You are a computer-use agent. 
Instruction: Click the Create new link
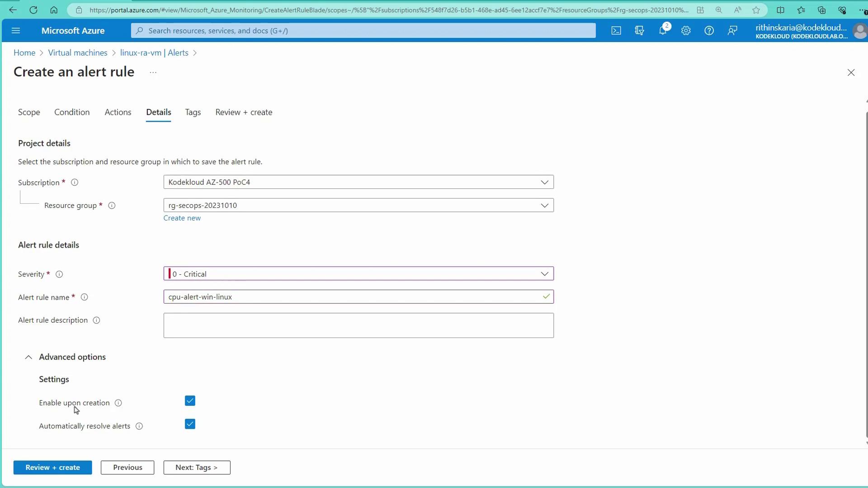182,218
